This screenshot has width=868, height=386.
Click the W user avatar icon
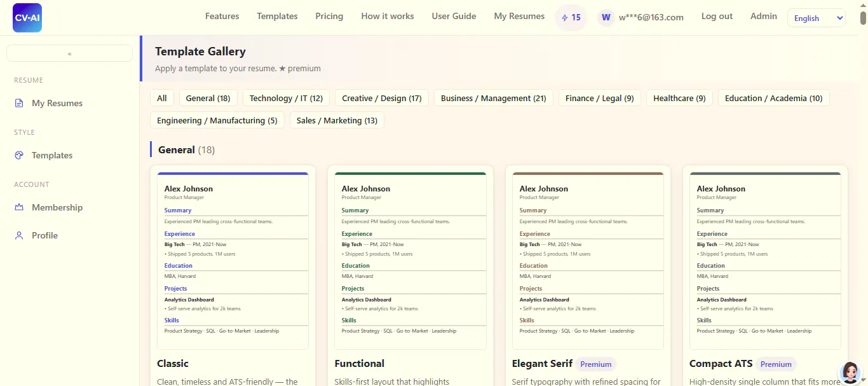[606, 18]
